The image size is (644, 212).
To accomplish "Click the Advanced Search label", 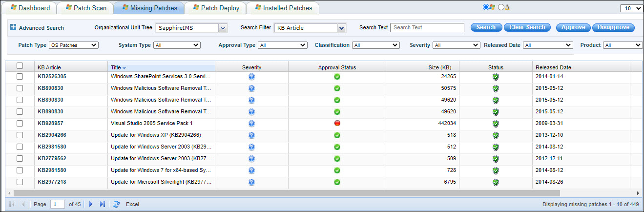I will coord(42,28).
